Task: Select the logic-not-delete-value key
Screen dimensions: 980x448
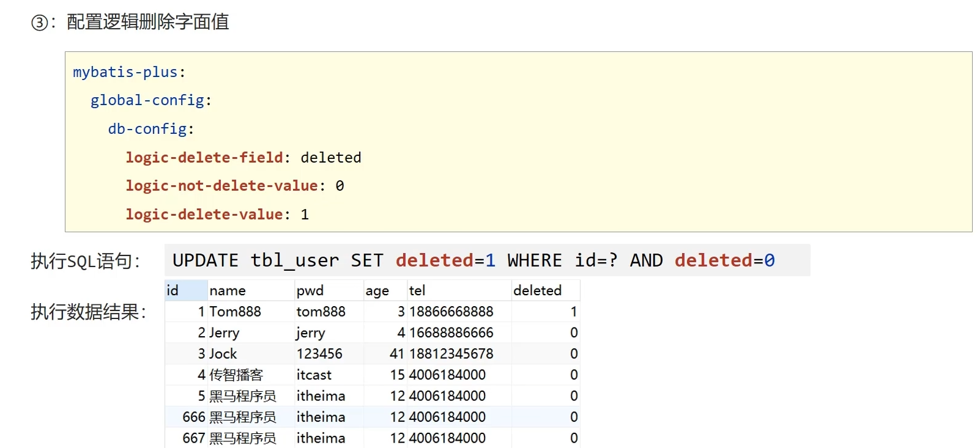Action: [221, 186]
